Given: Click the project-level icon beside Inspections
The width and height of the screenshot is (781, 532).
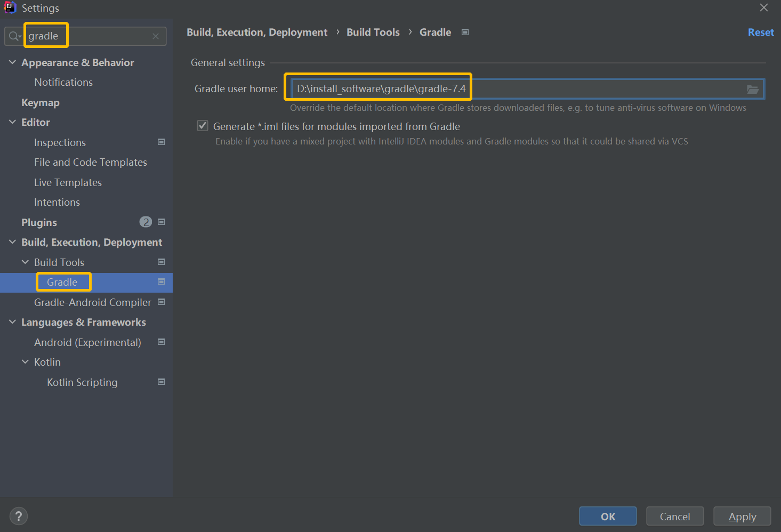Looking at the screenshot, I should click(x=162, y=142).
